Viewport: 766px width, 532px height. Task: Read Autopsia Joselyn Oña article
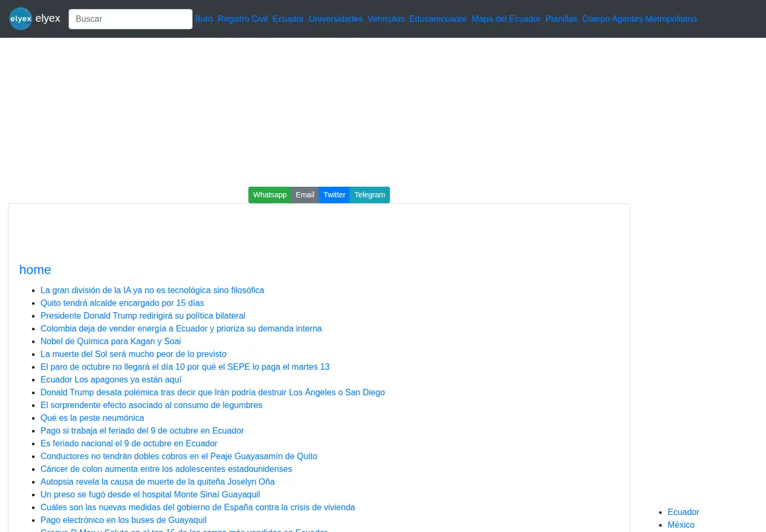point(157,481)
